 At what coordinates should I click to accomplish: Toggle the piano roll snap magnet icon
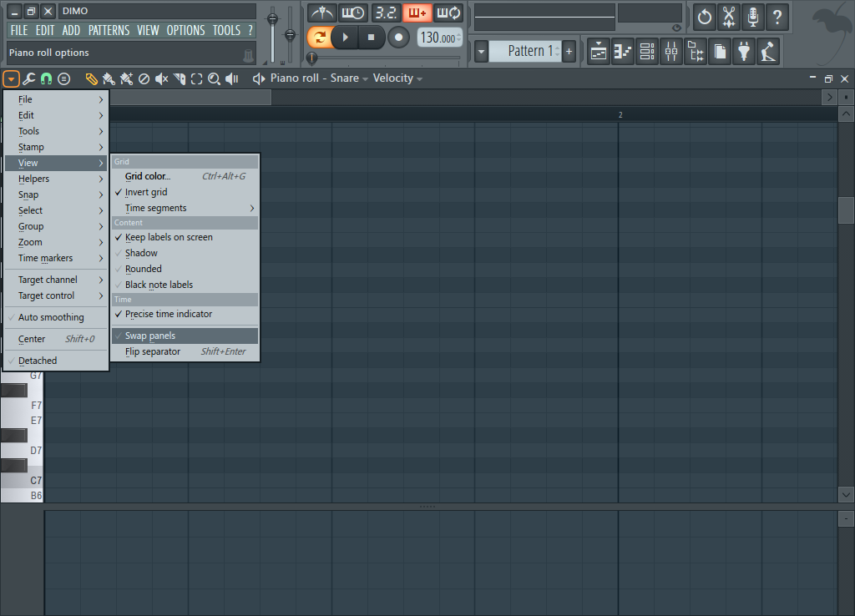tap(47, 79)
